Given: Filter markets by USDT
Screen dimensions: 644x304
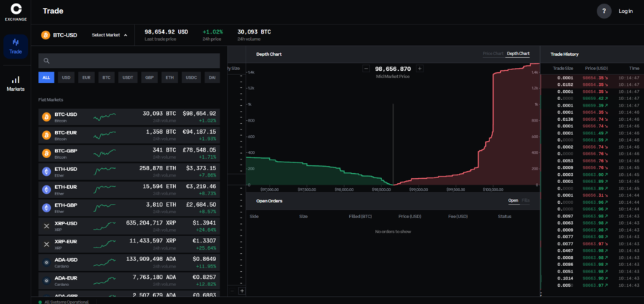Looking at the screenshot, I should pos(128,77).
